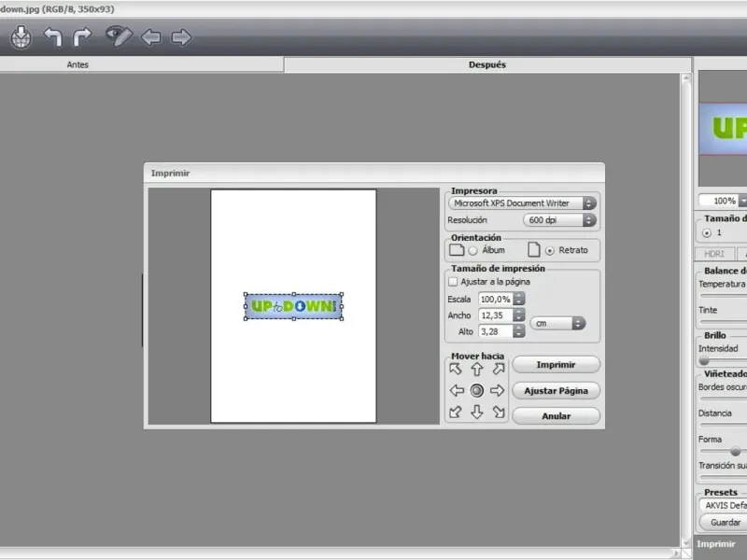The width and height of the screenshot is (747, 560).
Task: Open the HDRI tab in right panel
Action: tap(714, 254)
